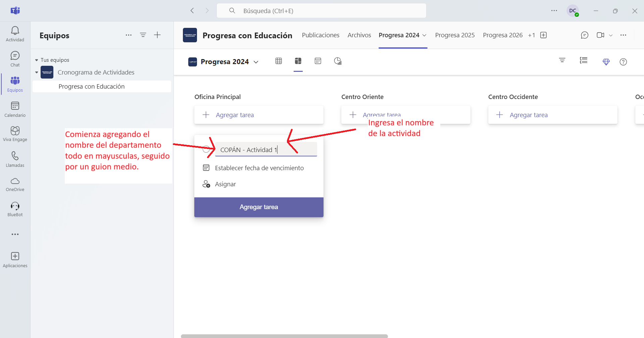Open Chat in the sidebar

tap(15, 59)
